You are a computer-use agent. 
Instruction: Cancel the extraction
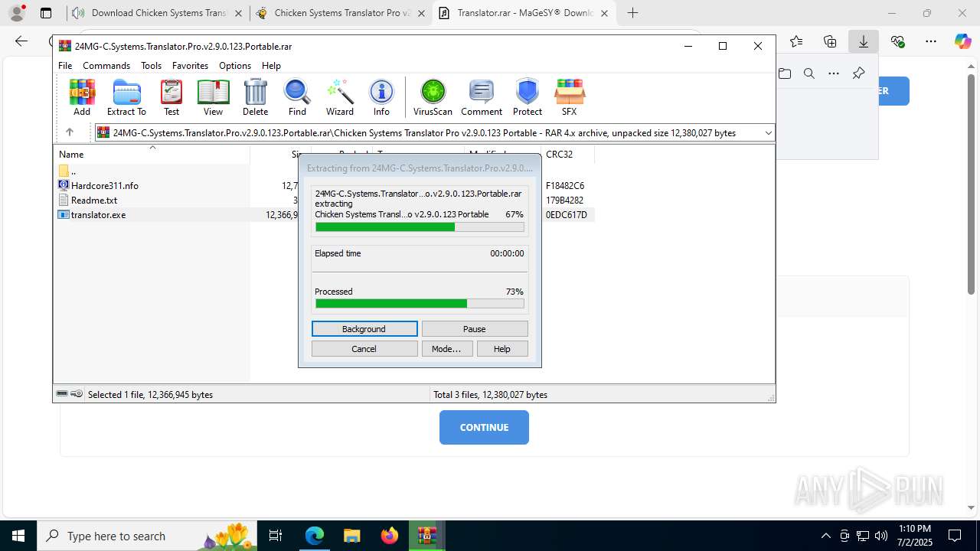coord(364,349)
